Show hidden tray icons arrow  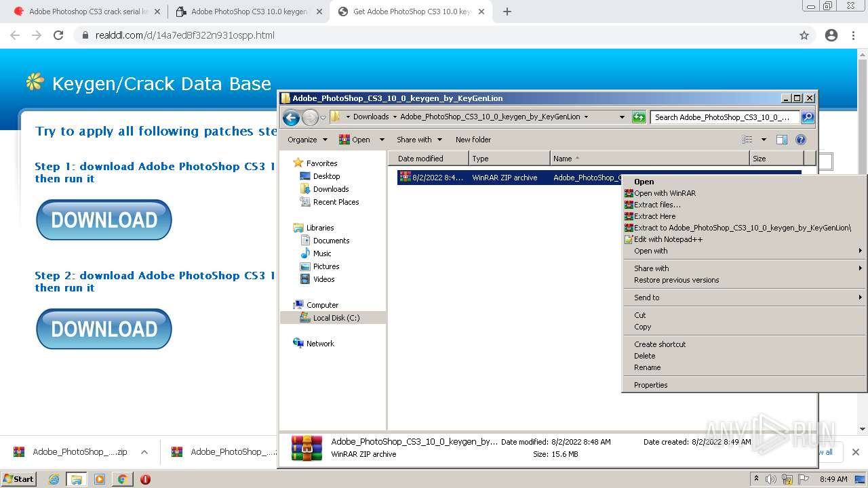(757, 479)
